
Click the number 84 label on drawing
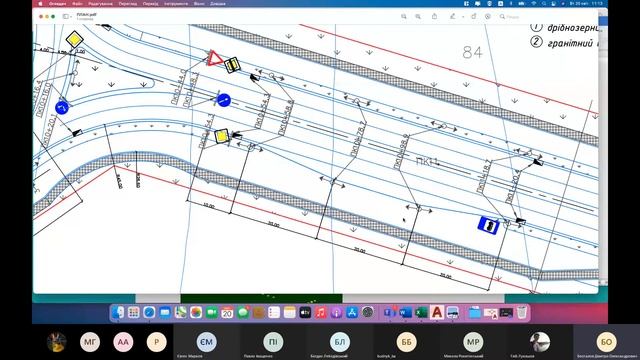[x=473, y=52]
